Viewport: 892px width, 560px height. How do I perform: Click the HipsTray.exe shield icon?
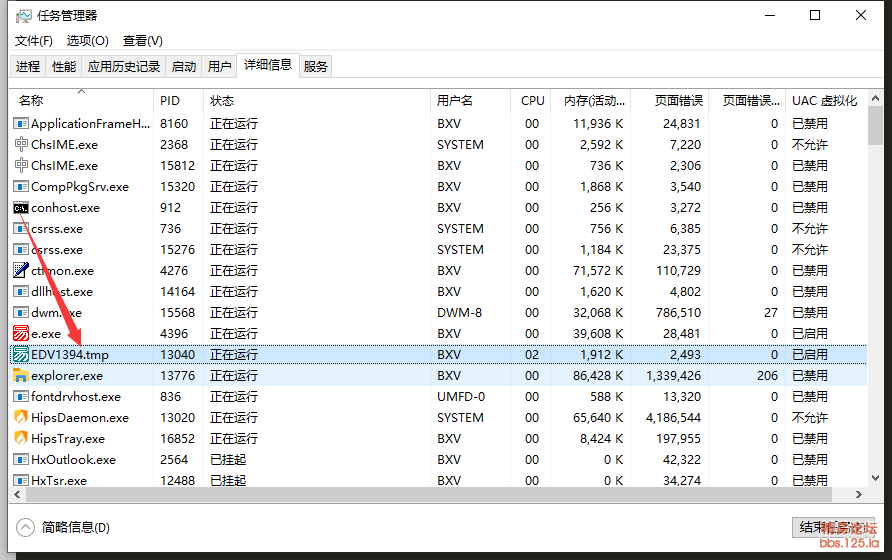[21, 439]
